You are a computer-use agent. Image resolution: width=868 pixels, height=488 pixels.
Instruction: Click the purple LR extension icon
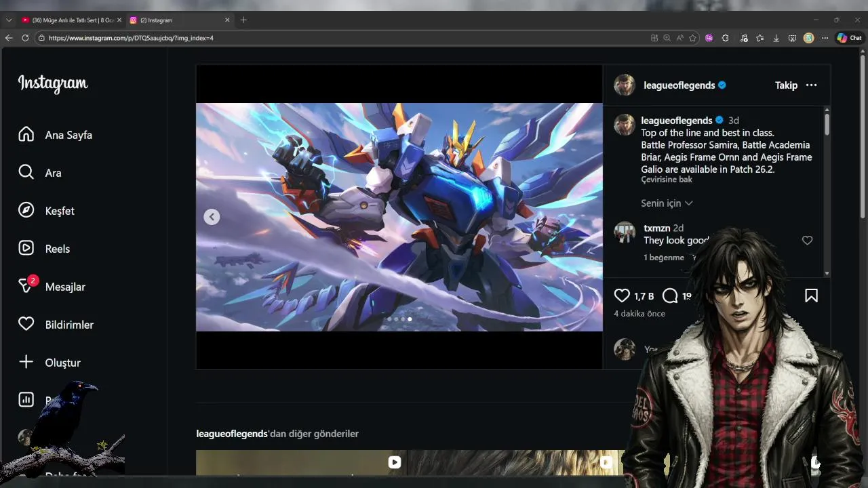(709, 38)
